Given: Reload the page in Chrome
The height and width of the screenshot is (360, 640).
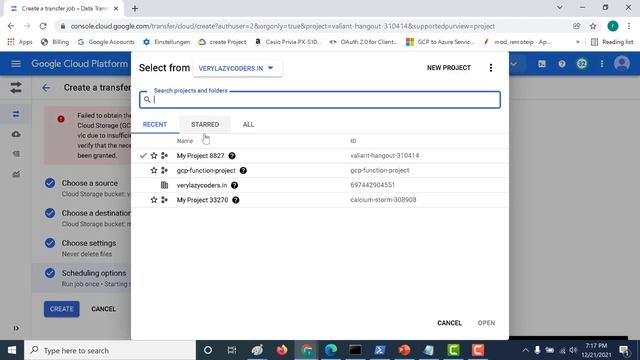Looking at the screenshot, I should point(43,26).
